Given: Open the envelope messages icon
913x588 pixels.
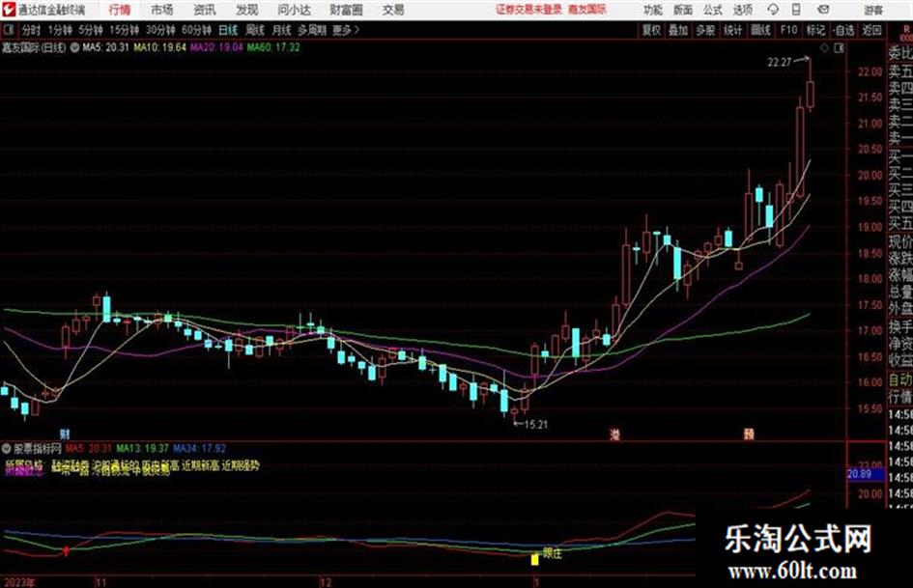Looking at the screenshot, I should click(823, 10).
